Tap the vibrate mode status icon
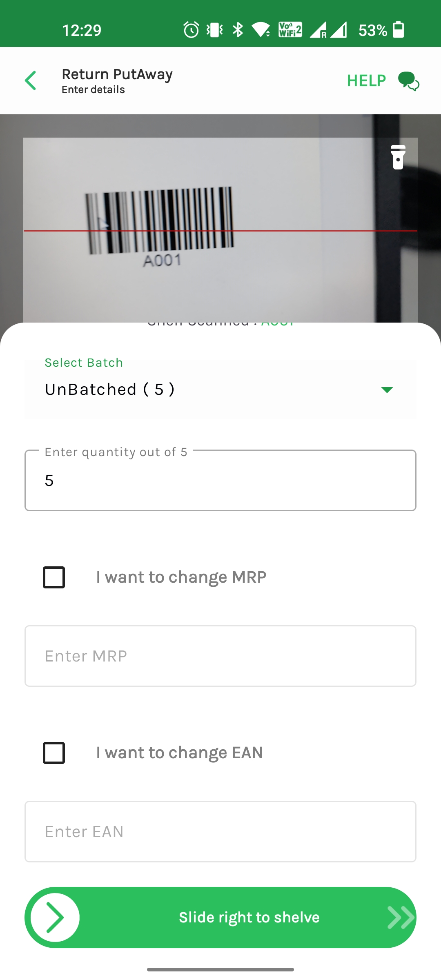The width and height of the screenshot is (441, 980). tap(214, 30)
